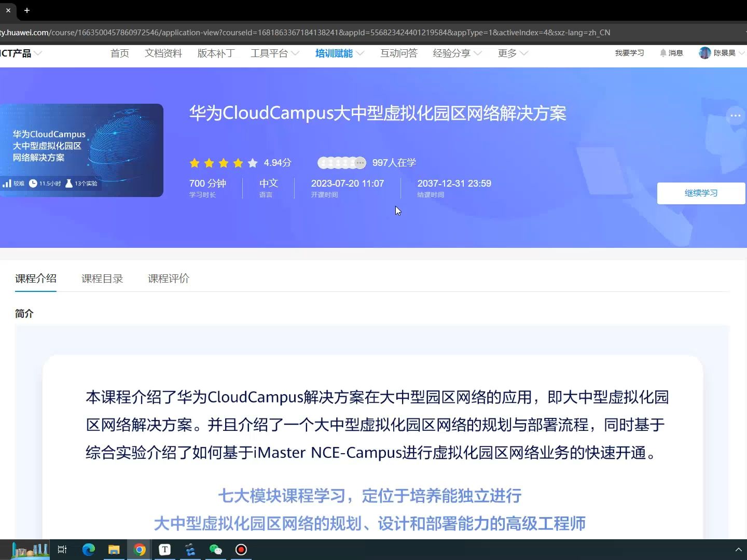Expand the 培训赋能 dropdown
The image size is (747, 560).
click(360, 53)
